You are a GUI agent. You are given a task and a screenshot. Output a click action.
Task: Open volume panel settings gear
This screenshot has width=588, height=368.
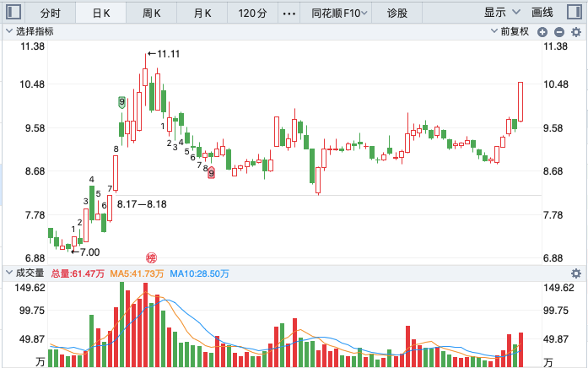coord(576,273)
